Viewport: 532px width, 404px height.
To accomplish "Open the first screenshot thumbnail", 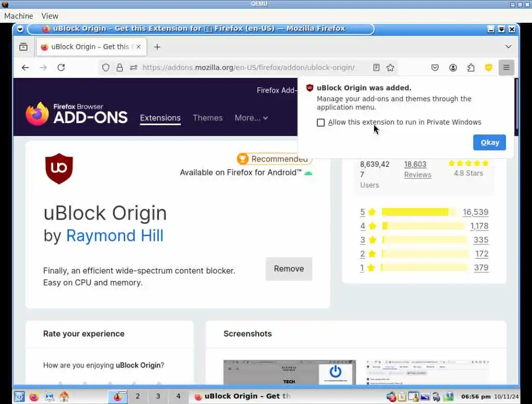I will coord(289,372).
